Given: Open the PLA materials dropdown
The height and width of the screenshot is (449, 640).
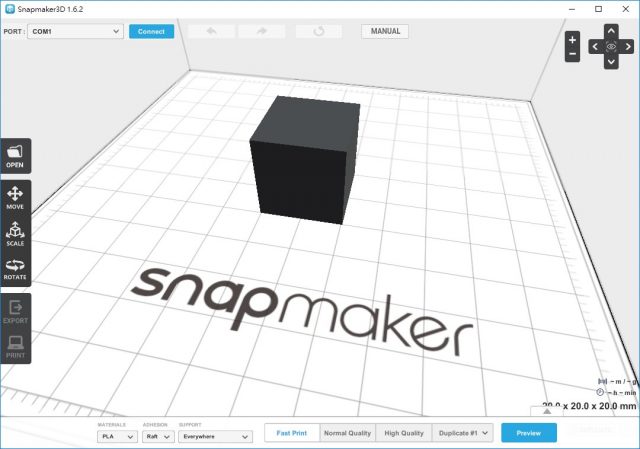Looking at the screenshot, I should pos(118,436).
